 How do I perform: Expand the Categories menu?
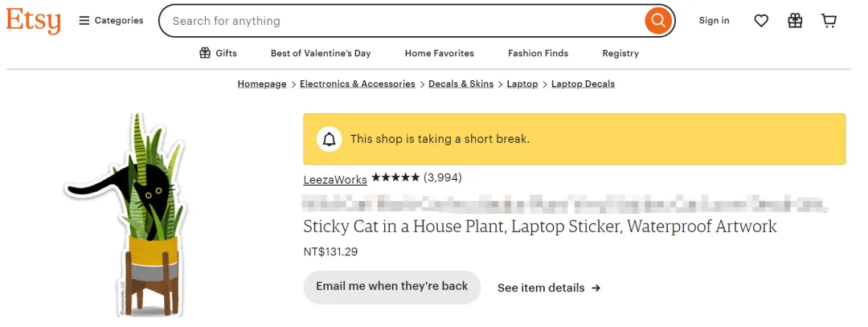(111, 21)
